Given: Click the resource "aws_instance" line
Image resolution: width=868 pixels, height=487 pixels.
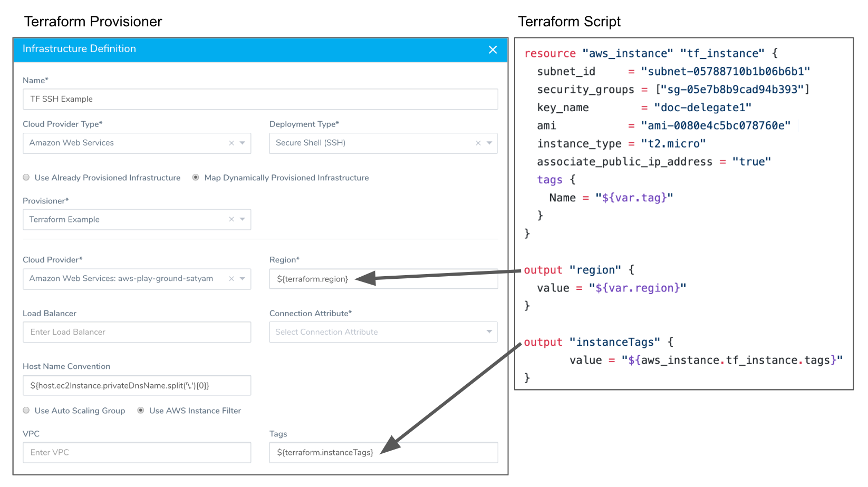Looking at the screenshot, I should point(651,53).
